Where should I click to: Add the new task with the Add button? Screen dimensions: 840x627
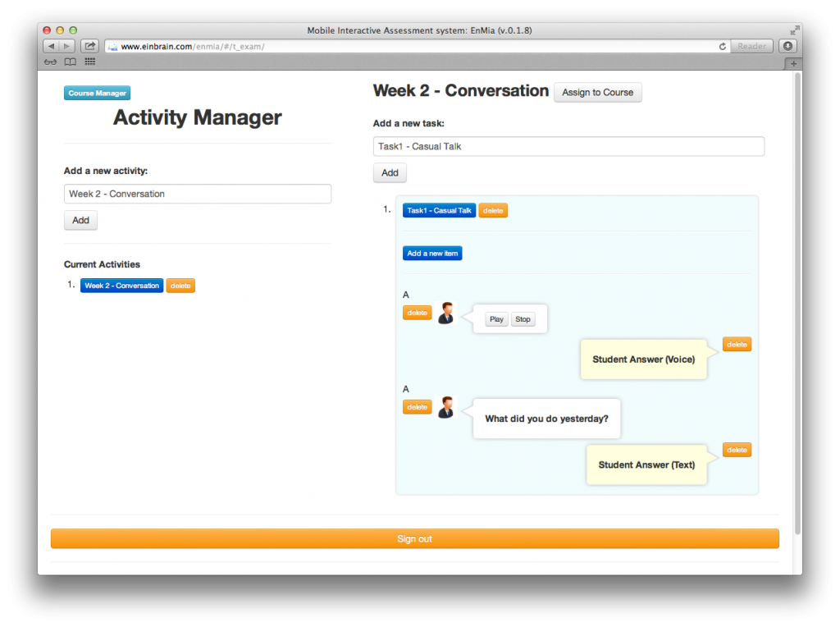(x=390, y=173)
